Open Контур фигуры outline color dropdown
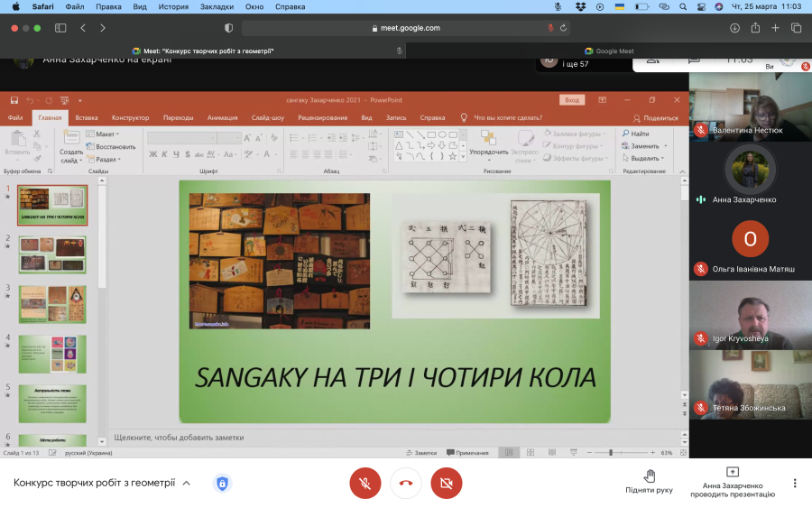Screen dimensions: 812x508 (x=573, y=146)
